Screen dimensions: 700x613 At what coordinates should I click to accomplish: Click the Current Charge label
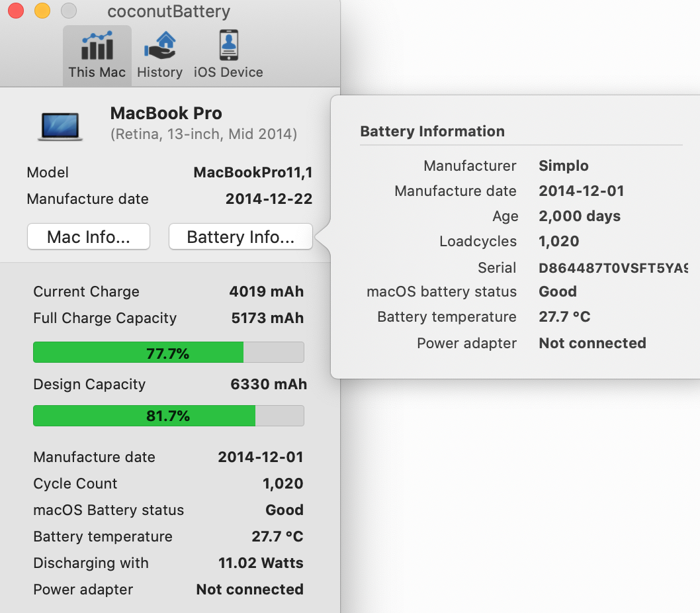pyautogui.click(x=86, y=291)
